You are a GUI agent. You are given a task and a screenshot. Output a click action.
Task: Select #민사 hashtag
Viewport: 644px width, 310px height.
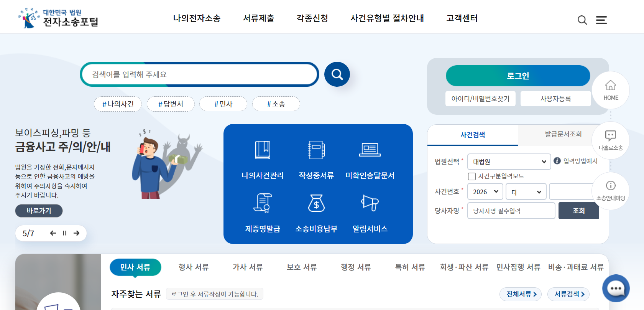point(223,104)
